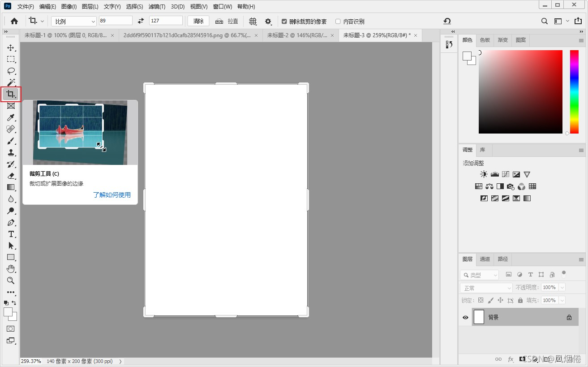Open fill 填充 slider dropdown
588x367 pixels.
(x=562, y=300)
